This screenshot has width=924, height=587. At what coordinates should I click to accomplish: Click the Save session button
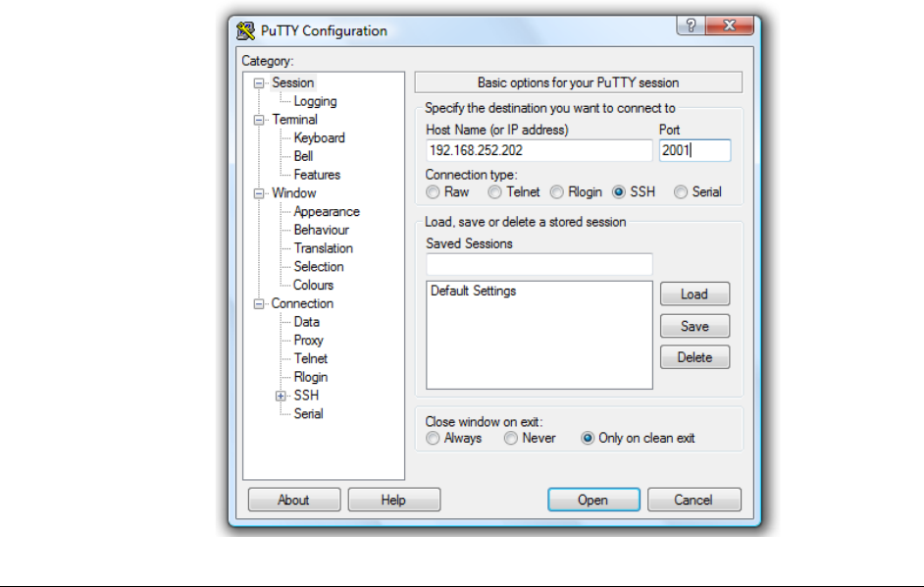(694, 326)
